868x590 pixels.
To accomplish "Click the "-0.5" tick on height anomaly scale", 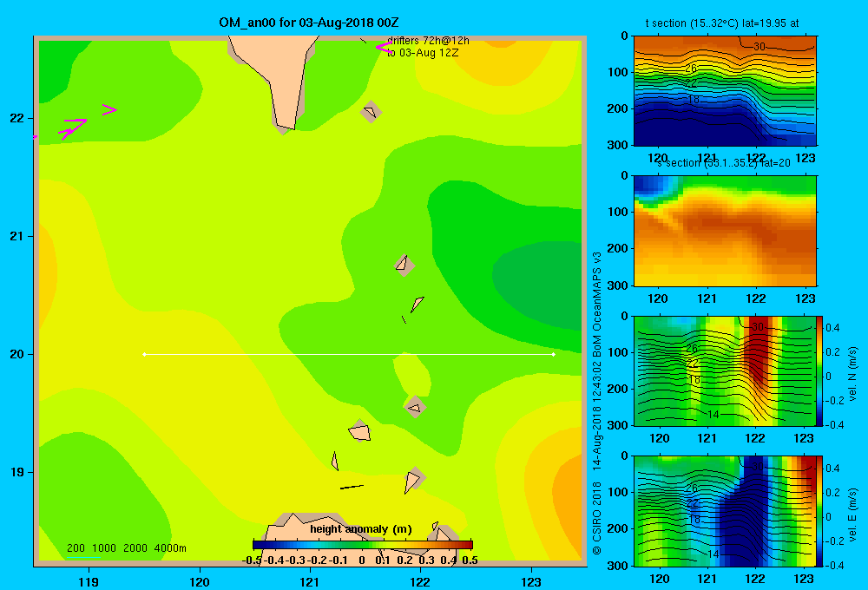I will [252, 560].
